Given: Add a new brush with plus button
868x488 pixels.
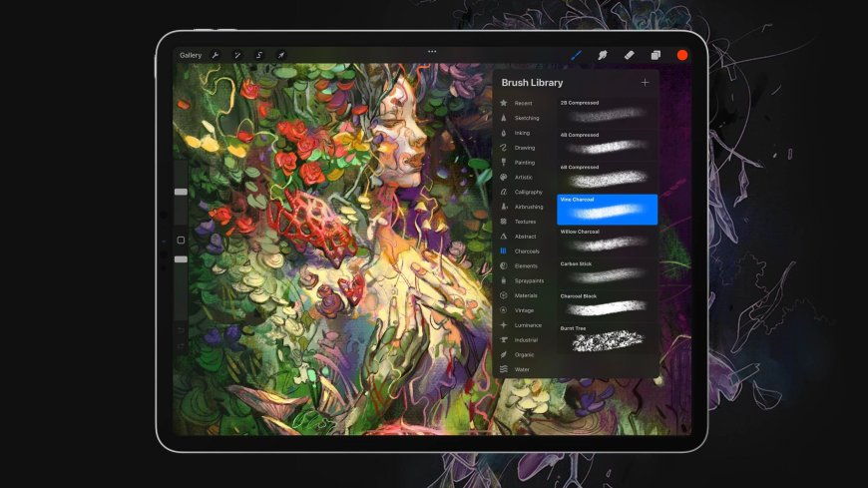Looking at the screenshot, I should 645,83.
